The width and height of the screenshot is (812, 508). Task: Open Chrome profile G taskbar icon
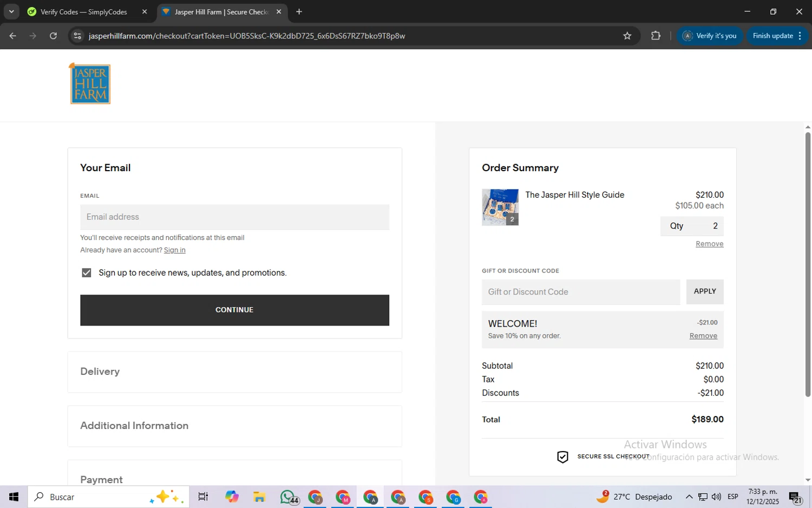[x=453, y=497]
